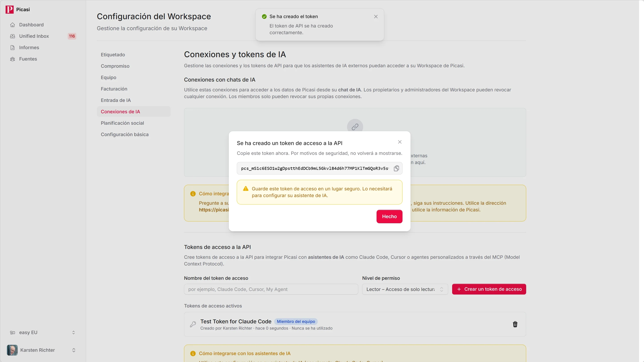Viewport: 644px width, 362px height.
Task: Click the key icon of Test Token
Action: coord(193,324)
